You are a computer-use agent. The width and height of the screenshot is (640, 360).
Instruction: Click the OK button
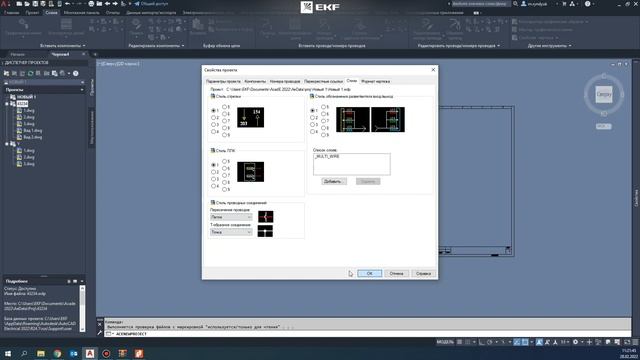coord(369,273)
